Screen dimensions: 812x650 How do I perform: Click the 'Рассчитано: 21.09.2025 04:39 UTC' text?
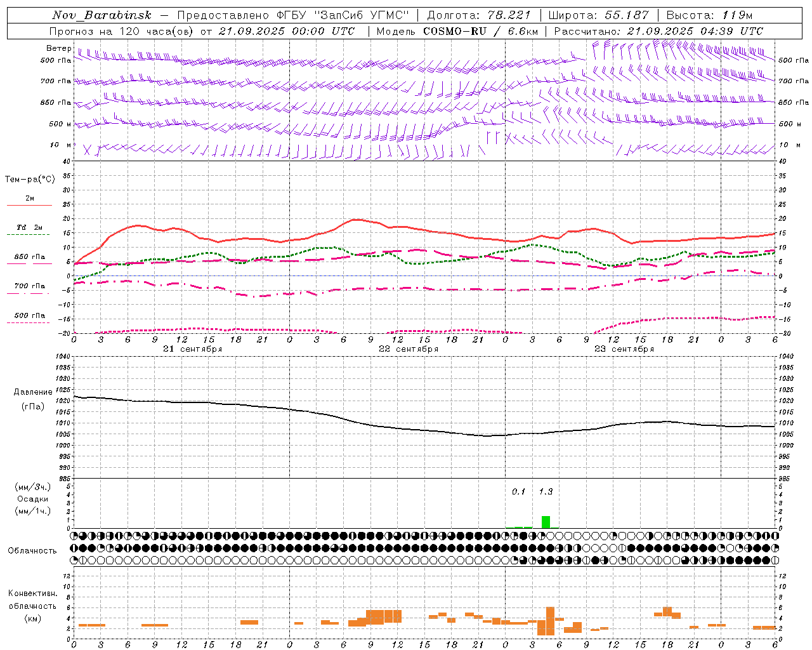(658, 31)
